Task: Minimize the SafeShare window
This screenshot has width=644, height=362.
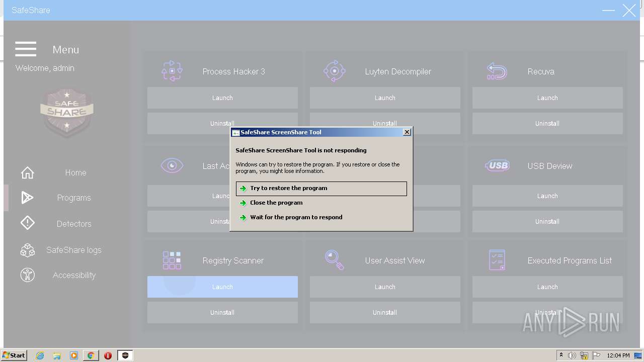Action: coord(609,10)
